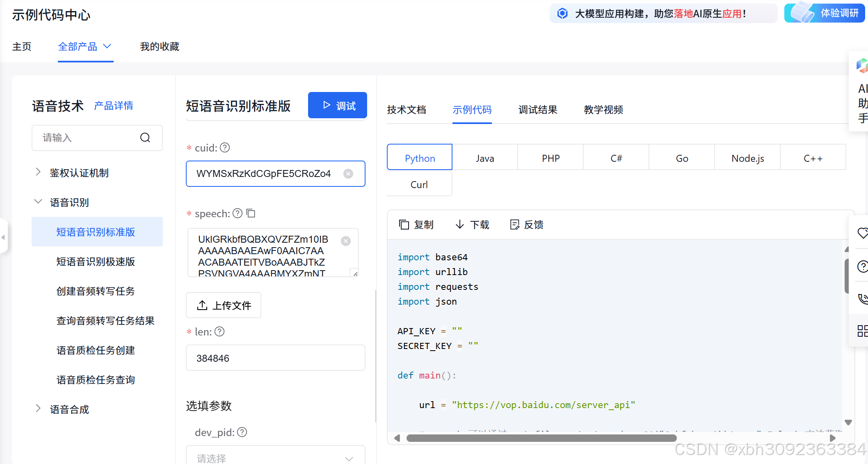Open the 产品详情 link

[114, 106]
